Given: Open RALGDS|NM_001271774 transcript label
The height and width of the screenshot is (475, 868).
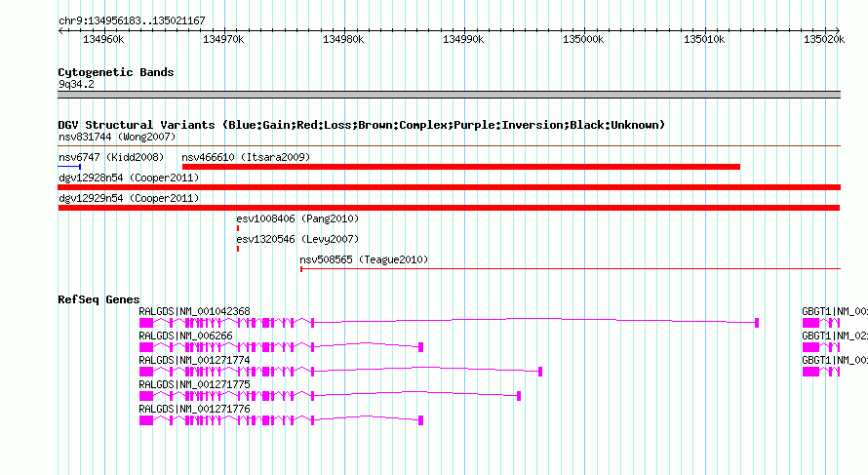Looking at the screenshot, I should click(x=194, y=360).
